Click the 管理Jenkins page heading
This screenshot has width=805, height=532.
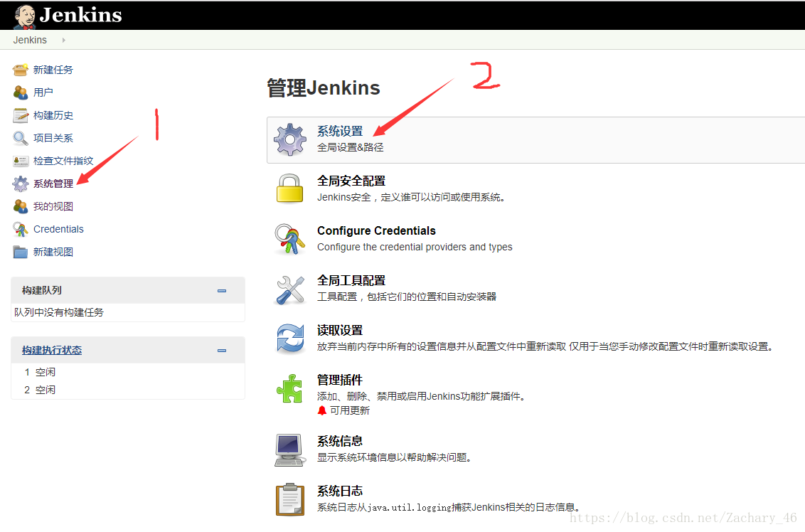click(324, 87)
